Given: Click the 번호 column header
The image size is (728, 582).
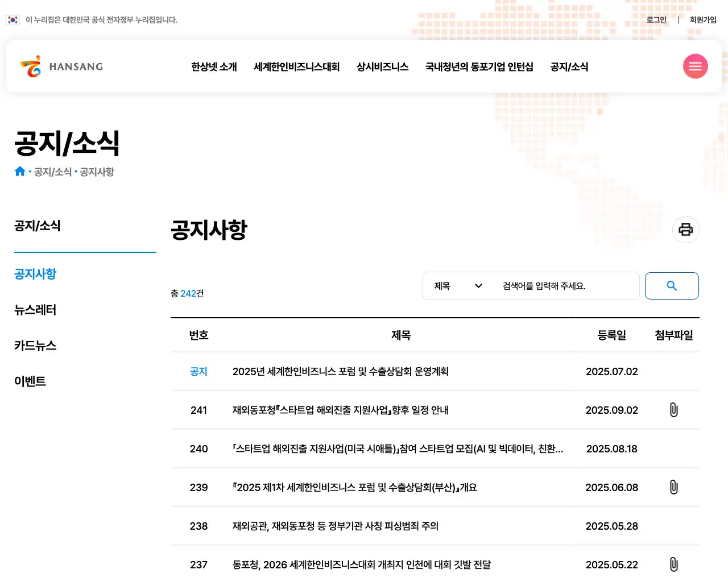Looking at the screenshot, I should tap(198, 335).
